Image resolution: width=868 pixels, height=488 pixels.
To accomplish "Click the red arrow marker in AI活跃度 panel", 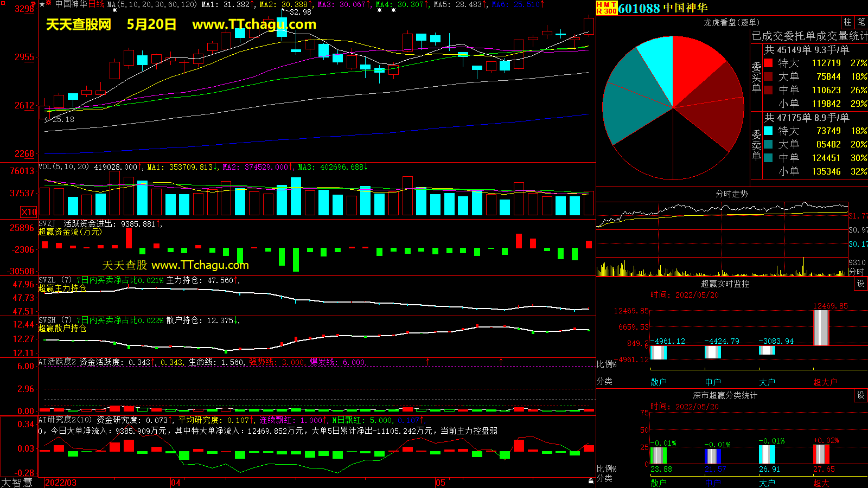I will pos(428,361).
